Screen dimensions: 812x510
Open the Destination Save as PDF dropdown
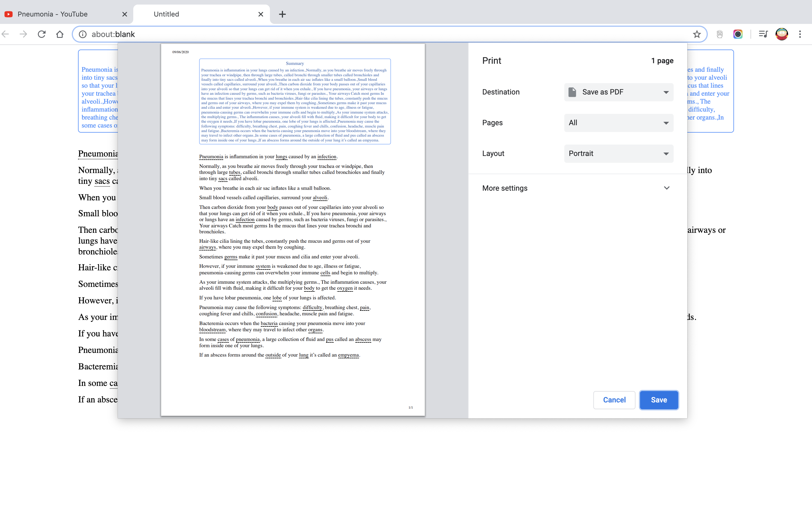click(x=618, y=92)
